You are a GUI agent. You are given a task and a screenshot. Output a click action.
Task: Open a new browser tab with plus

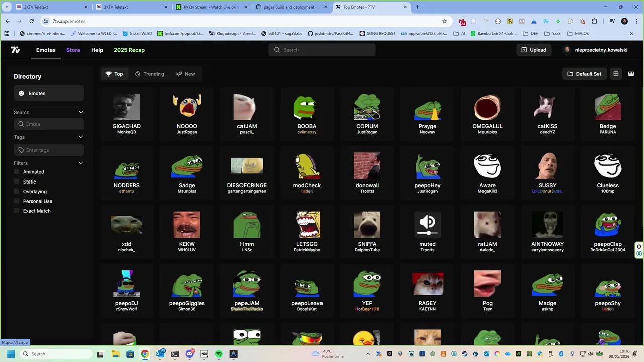[417, 7]
